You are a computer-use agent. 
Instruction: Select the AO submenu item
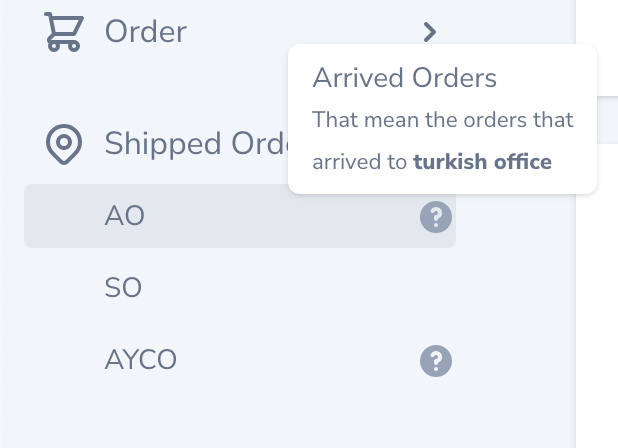pos(125,216)
